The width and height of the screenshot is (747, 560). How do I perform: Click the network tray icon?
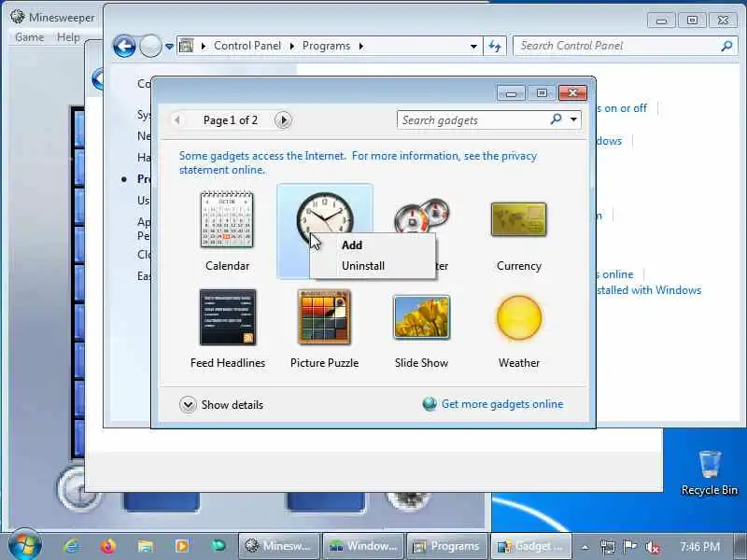[608, 547]
